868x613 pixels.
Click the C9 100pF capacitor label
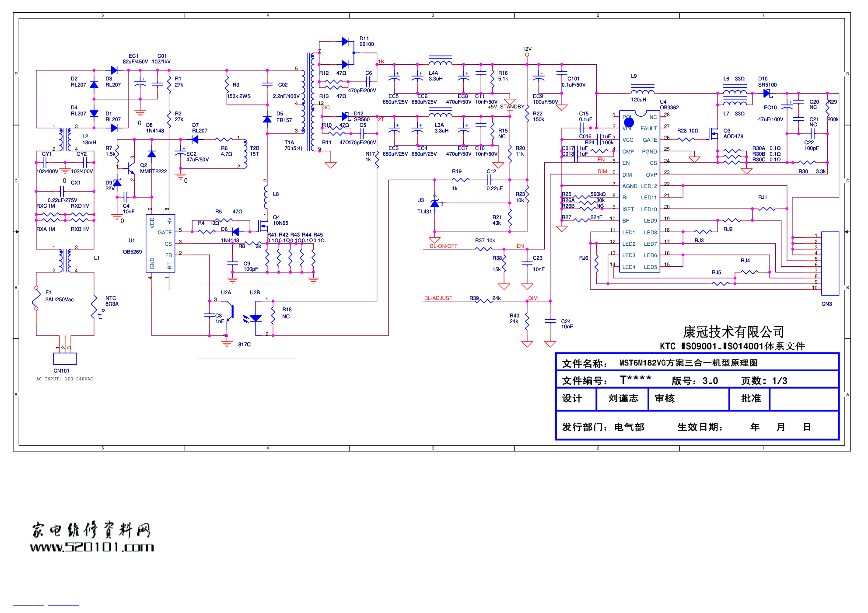click(251, 266)
